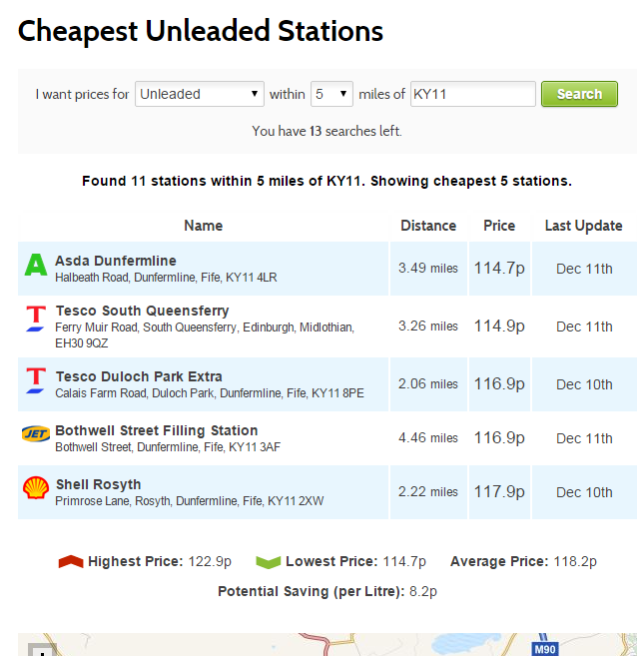Viewport: 644px width, 656px height.
Task: Click Tesco logo beside Duloch Park Extra
Action: [36, 380]
